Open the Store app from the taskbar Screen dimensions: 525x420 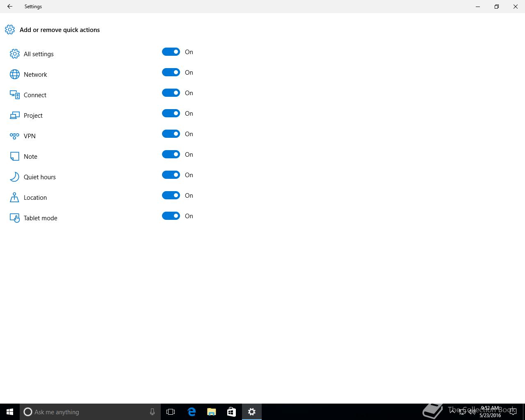click(x=231, y=412)
